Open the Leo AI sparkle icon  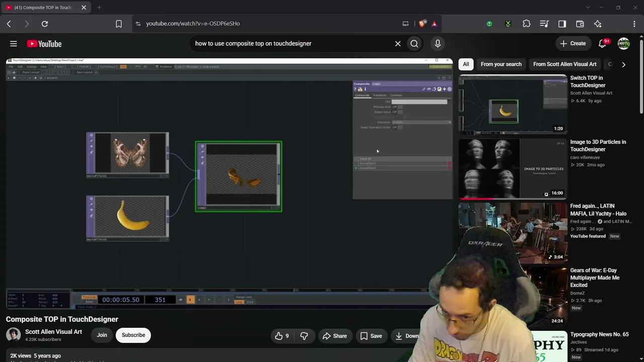pos(598,24)
